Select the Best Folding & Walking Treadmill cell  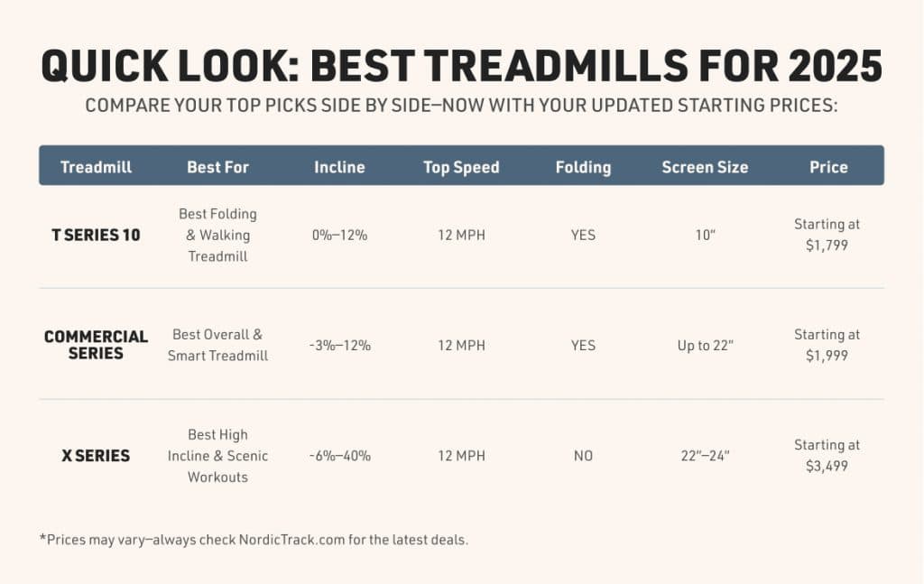pos(217,235)
